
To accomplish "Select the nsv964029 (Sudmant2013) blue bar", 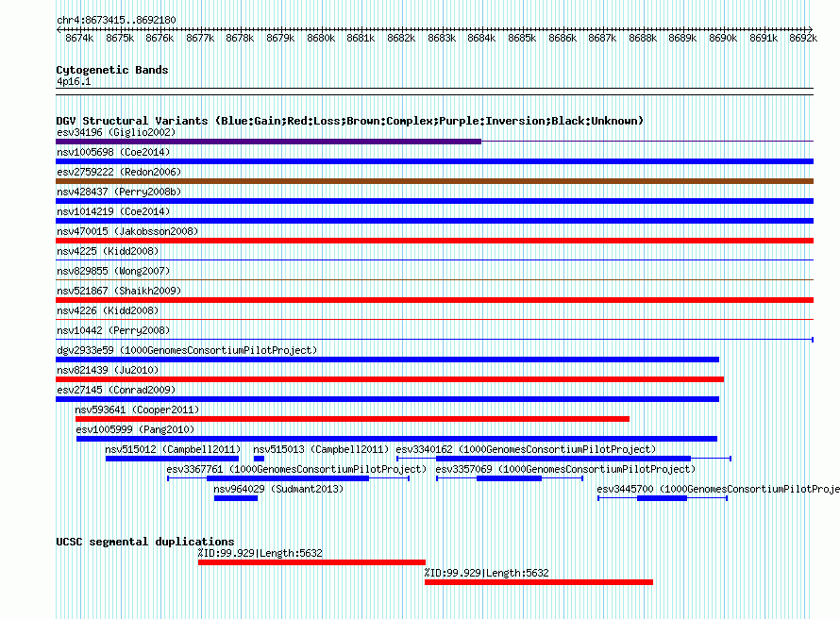I will click(x=236, y=498).
